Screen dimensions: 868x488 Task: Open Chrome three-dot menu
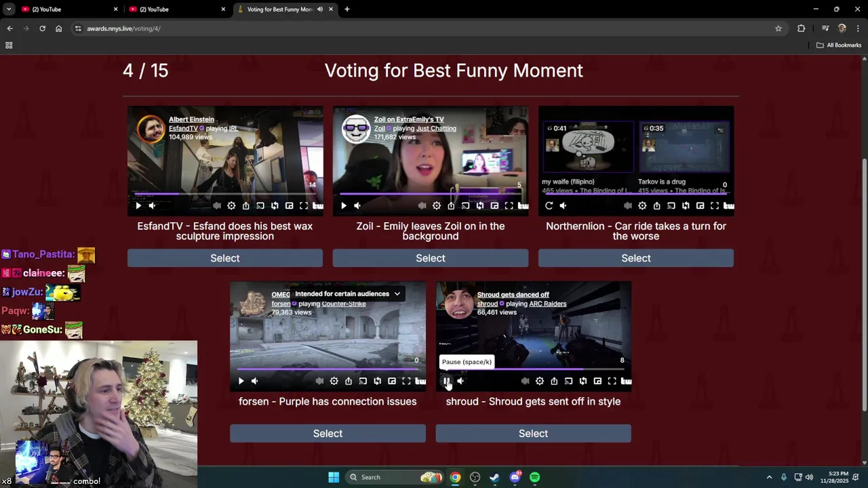858,28
